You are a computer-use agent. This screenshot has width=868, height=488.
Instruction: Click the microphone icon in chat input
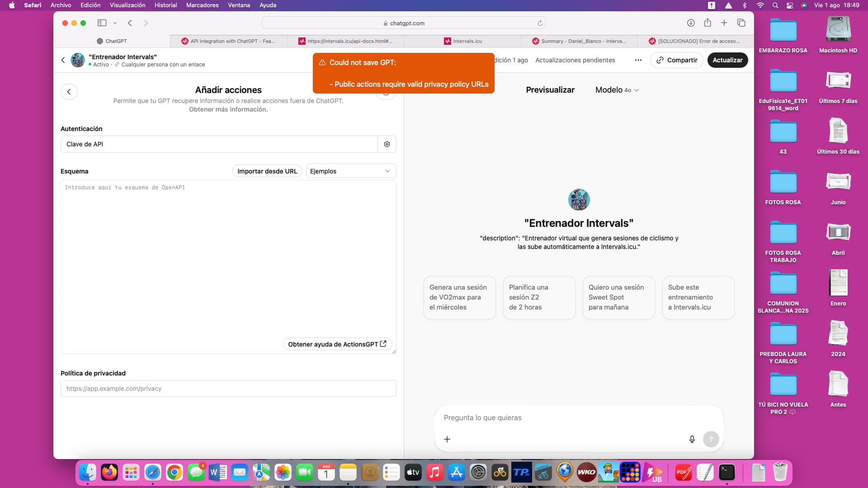coord(692,439)
